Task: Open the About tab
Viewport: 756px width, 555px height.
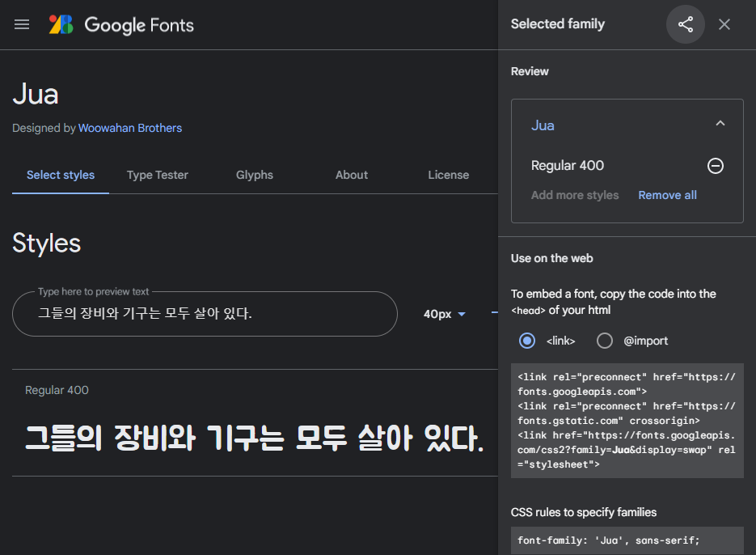Action: click(352, 175)
